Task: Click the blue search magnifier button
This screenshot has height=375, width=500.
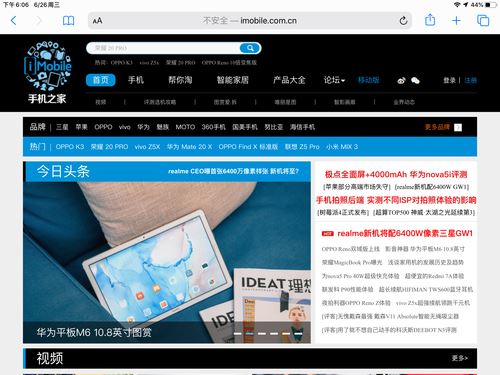Action: pos(250,48)
